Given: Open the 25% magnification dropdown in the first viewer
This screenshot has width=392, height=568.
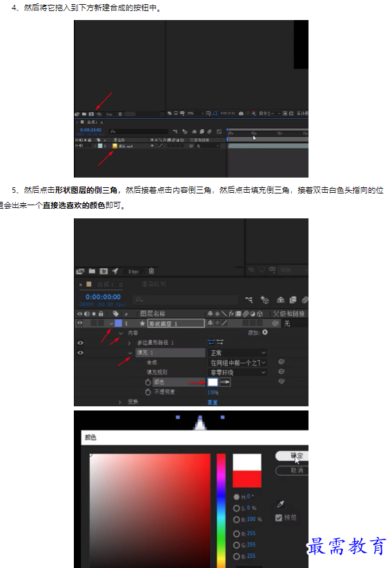Looking at the screenshot, I should click(x=195, y=114).
